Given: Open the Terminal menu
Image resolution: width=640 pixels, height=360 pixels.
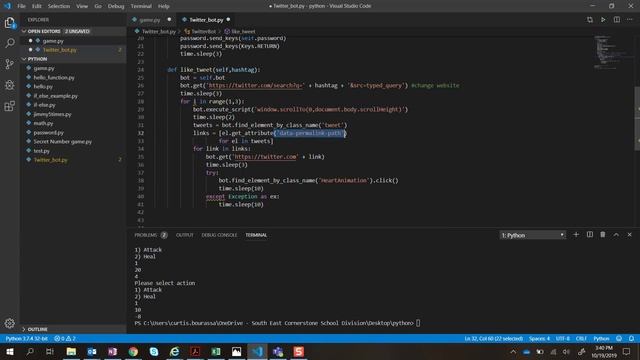Looking at the screenshot, I should (141, 6).
